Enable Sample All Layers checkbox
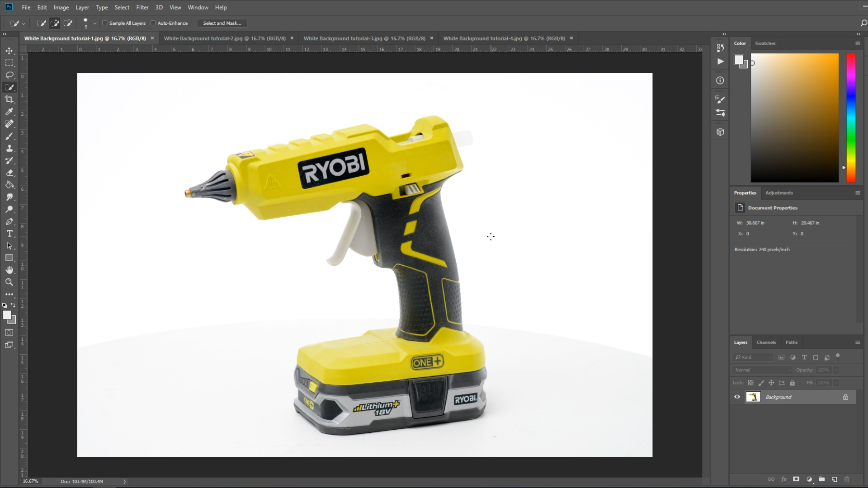 pos(105,23)
